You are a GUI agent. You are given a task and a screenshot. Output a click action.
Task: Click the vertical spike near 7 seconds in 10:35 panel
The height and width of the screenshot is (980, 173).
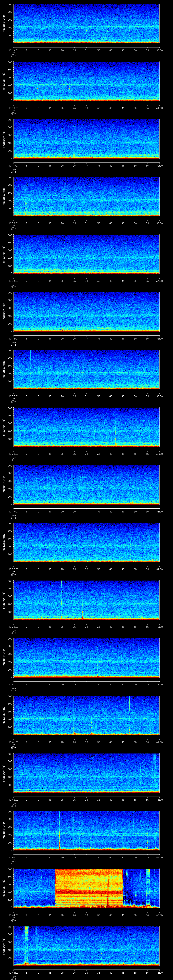30,367
